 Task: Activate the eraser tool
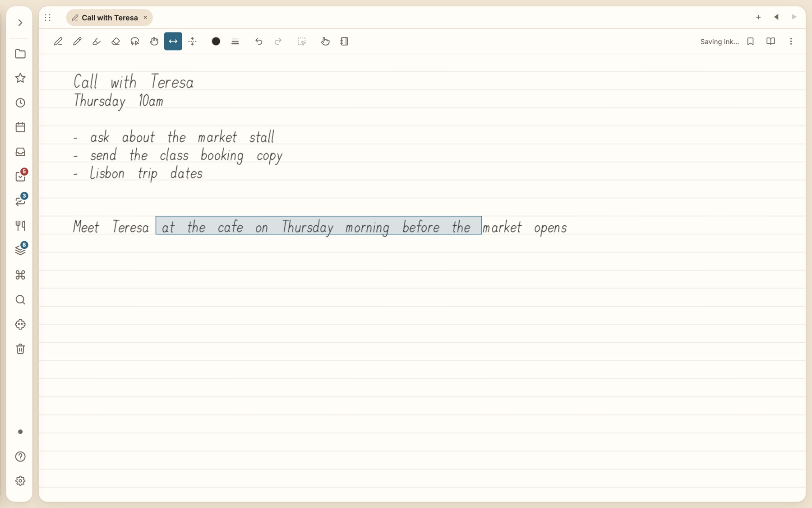pyautogui.click(x=115, y=42)
